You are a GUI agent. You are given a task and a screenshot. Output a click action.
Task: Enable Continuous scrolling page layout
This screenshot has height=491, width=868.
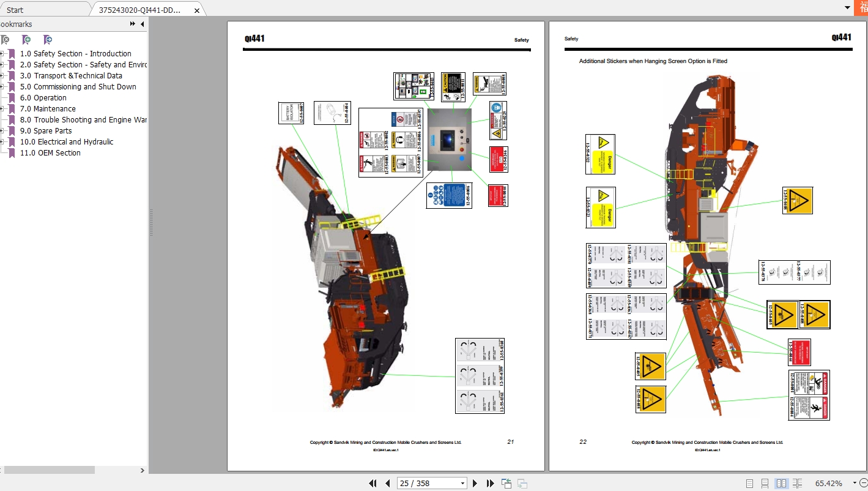[x=765, y=483]
